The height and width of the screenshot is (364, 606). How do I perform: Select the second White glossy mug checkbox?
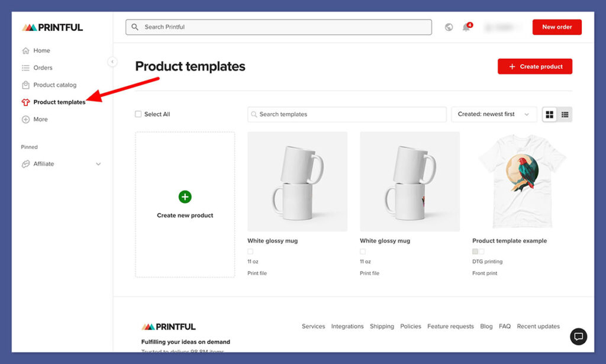coord(363,252)
